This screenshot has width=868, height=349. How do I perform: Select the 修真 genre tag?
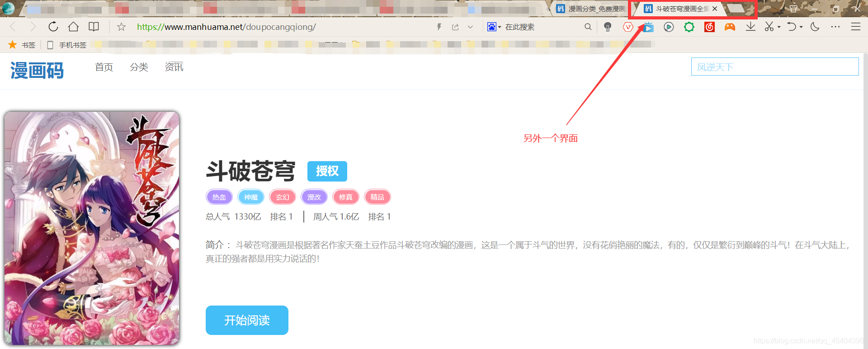pyautogui.click(x=346, y=197)
